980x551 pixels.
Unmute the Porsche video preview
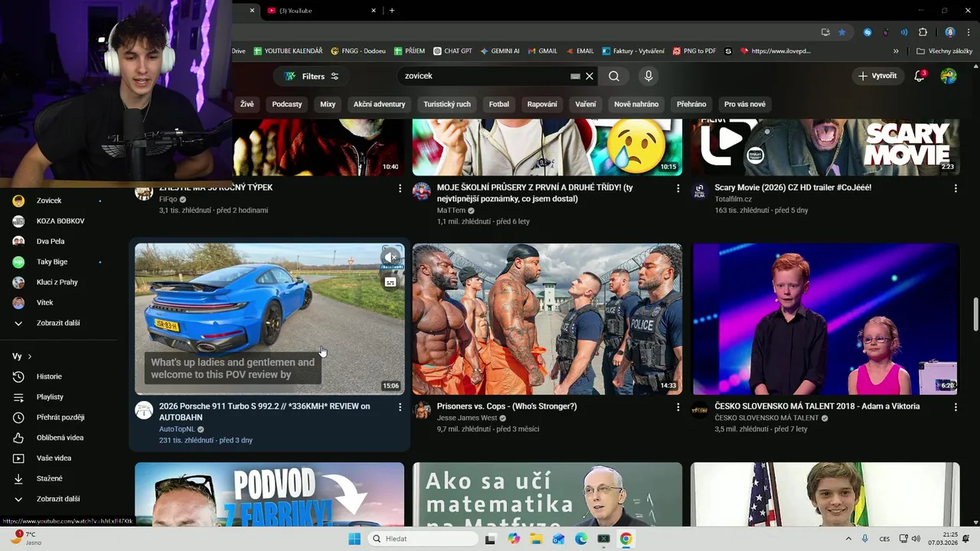[x=390, y=257]
